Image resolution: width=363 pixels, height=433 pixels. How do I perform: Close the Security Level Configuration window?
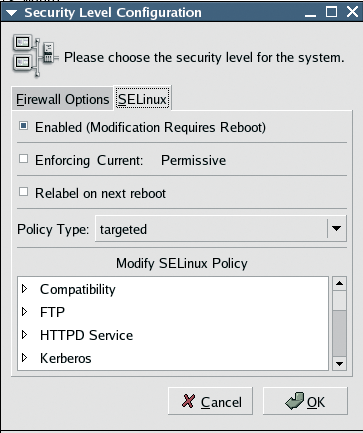coord(352,12)
